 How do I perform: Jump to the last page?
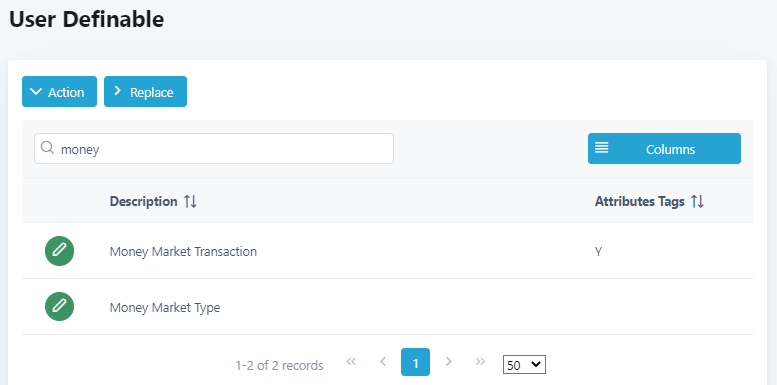[480, 362]
